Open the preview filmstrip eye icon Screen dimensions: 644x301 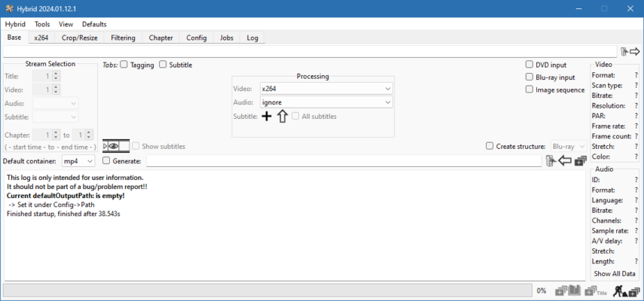pos(115,146)
